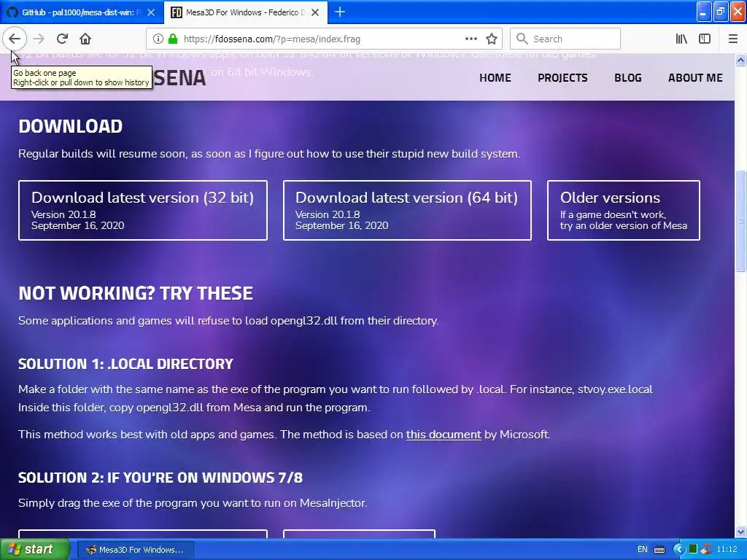Expand hidden tray icons arrow

(x=678, y=550)
